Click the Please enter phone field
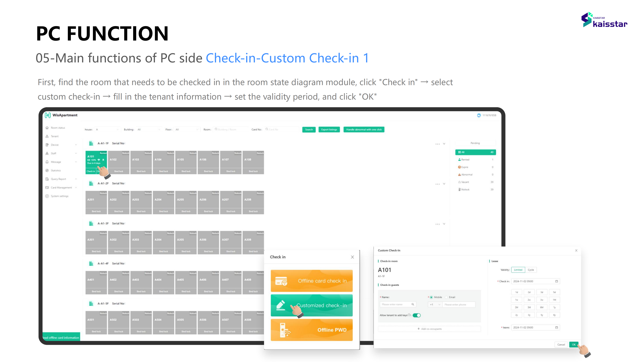Viewport: 644px width, 362px height. point(459,305)
